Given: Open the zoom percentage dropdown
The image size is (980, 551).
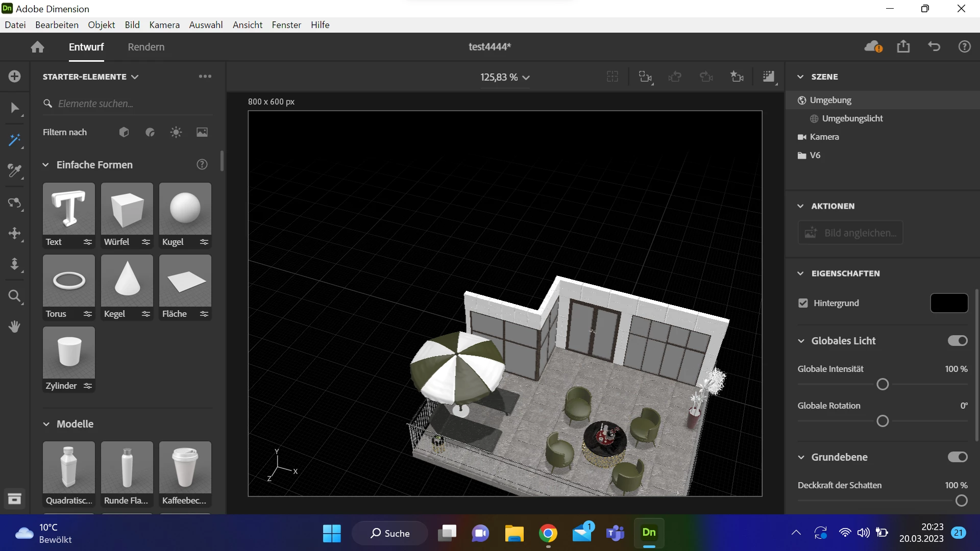Looking at the screenshot, I should (504, 77).
